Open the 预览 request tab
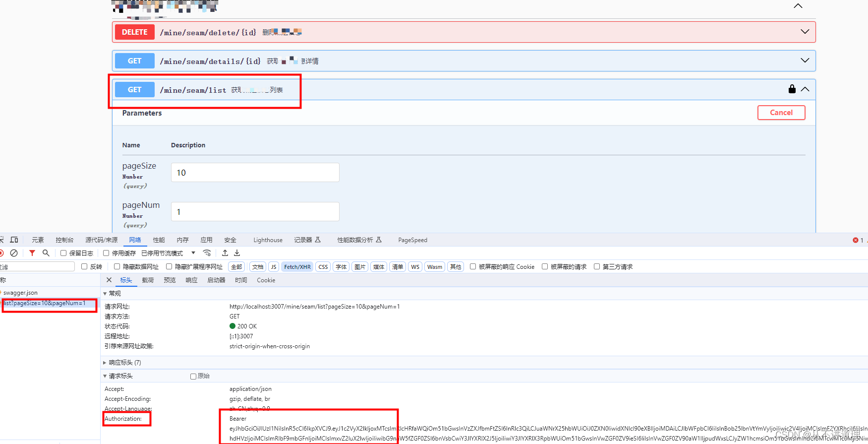Viewport: 868px width, 444px height. [170, 280]
